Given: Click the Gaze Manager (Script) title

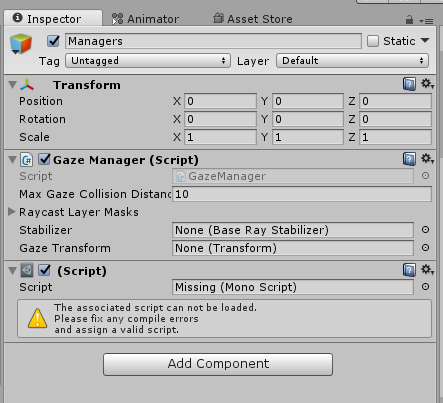Looking at the screenshot, I should point(126,160).
